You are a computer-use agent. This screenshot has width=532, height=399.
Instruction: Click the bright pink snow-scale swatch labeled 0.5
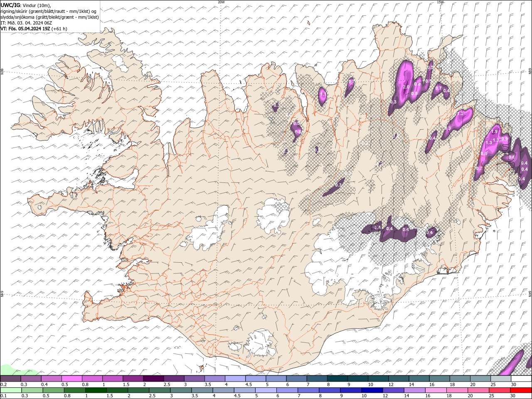point(71,379)
